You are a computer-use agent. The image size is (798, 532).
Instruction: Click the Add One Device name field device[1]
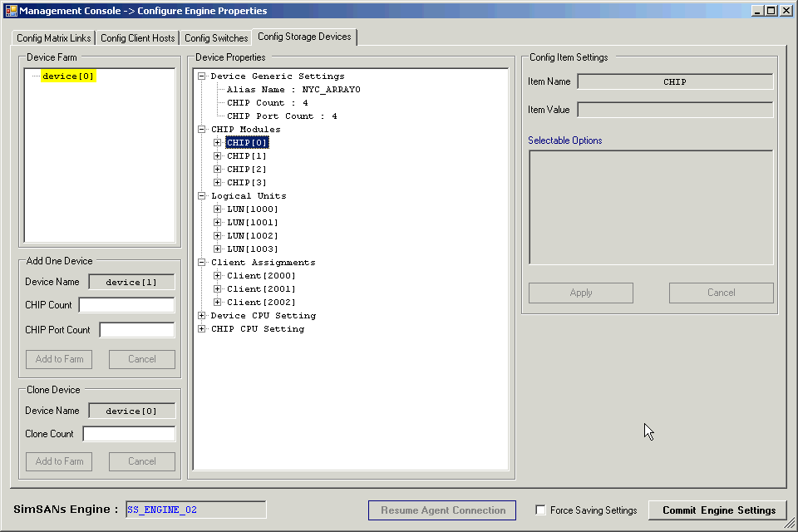[131, 282]
